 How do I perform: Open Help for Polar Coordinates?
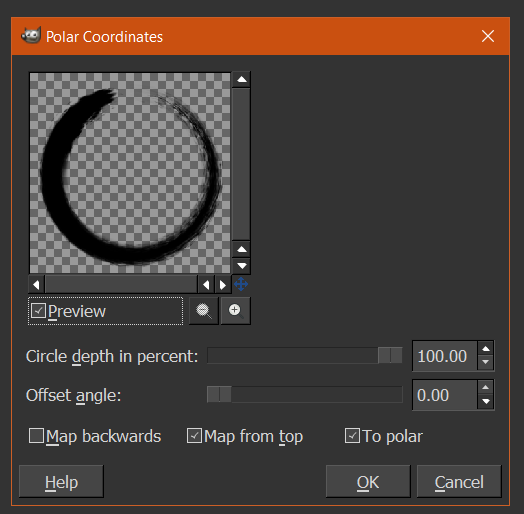61,482
